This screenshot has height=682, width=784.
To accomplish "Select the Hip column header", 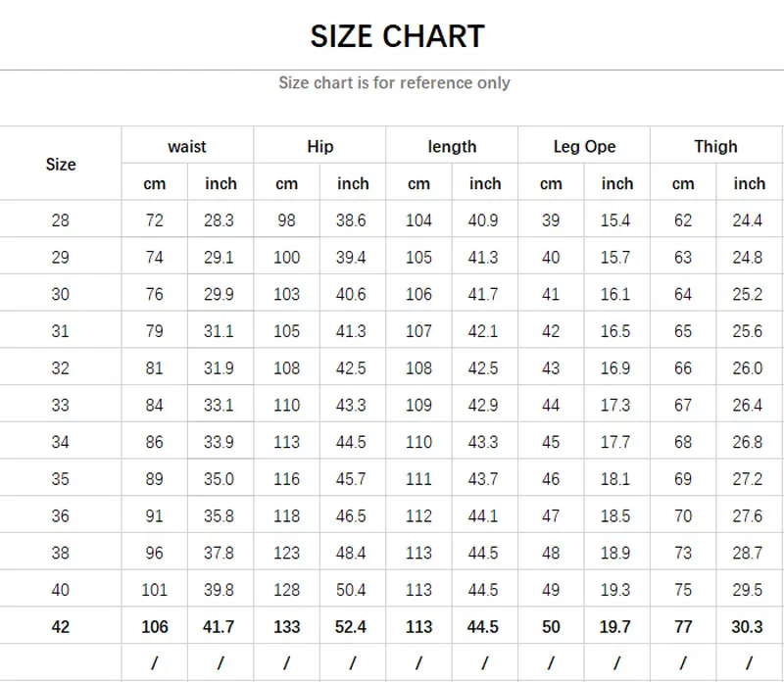I will tap(319, 146).
